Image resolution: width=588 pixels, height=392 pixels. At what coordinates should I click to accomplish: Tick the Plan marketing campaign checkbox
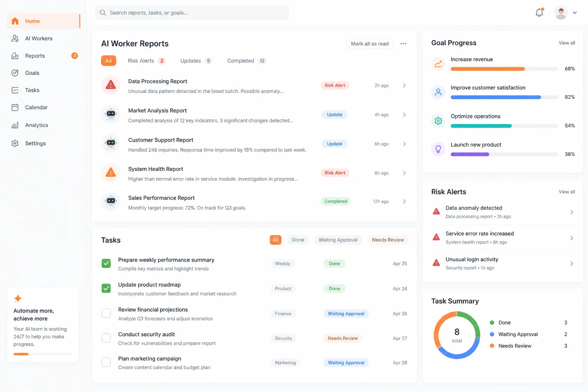tap(106, 362)
